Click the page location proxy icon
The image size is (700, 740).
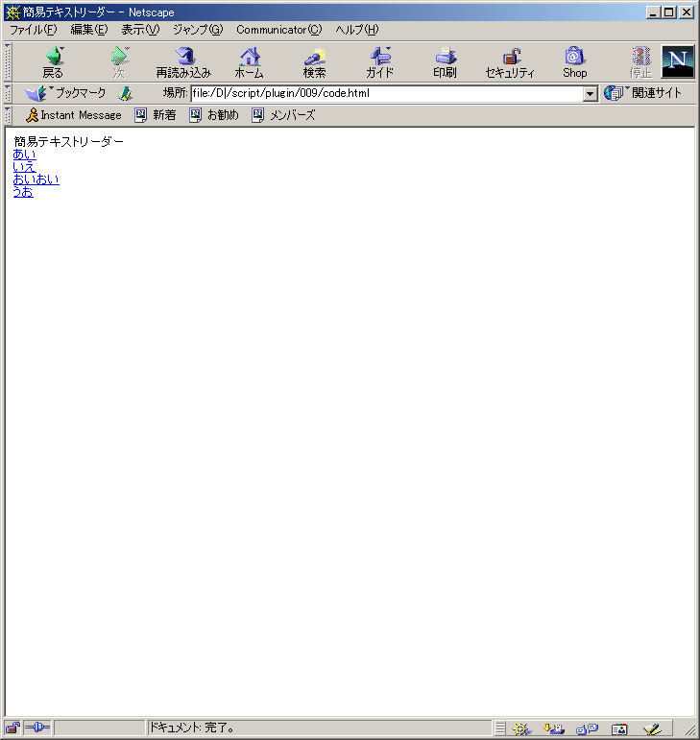coord(125,93)
